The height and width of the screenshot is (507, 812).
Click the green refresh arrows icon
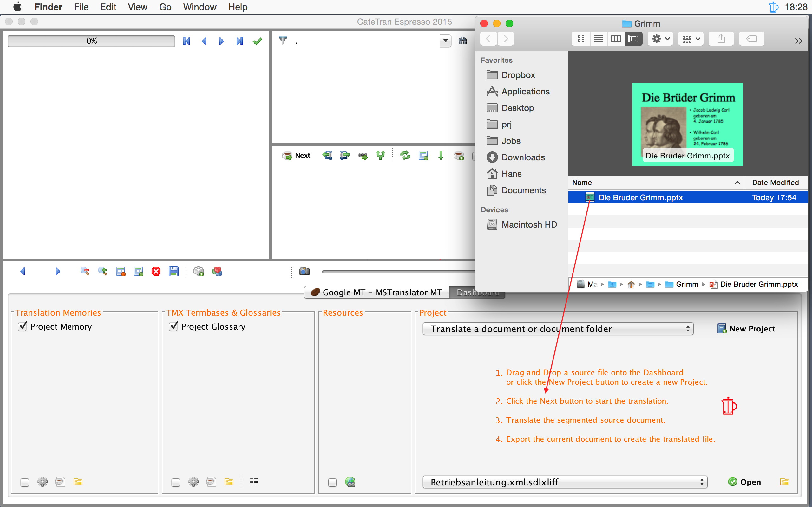coord(405,156)
